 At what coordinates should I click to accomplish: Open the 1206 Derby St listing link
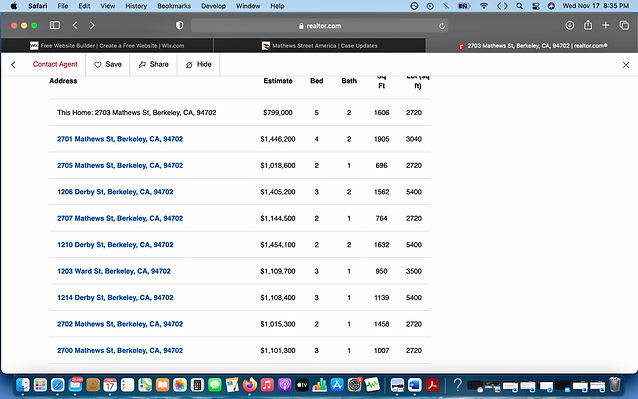click(x=115, y=192)
